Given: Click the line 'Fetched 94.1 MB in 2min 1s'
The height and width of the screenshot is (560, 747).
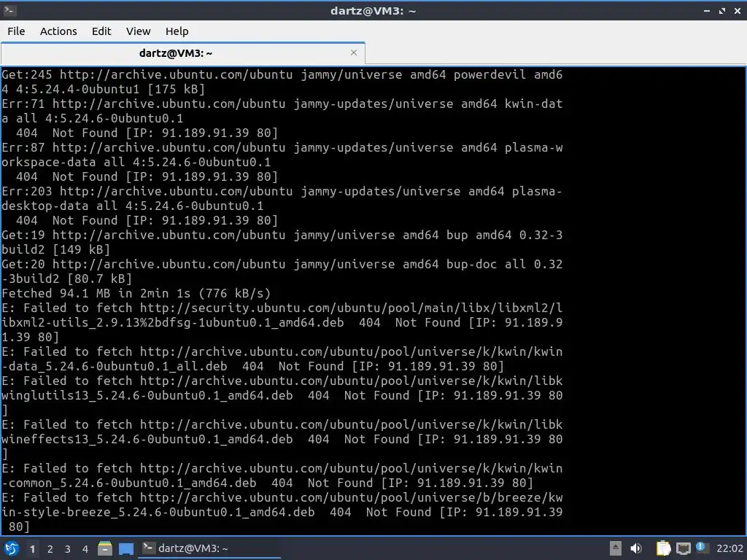Looking at the screenshot, I should (x=136, y=293).
